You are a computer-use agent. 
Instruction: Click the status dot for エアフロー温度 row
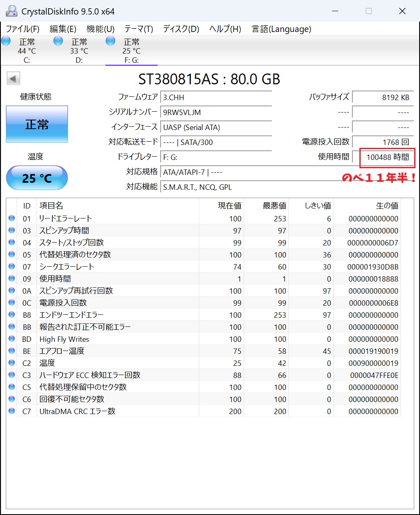tap(12, 351)
